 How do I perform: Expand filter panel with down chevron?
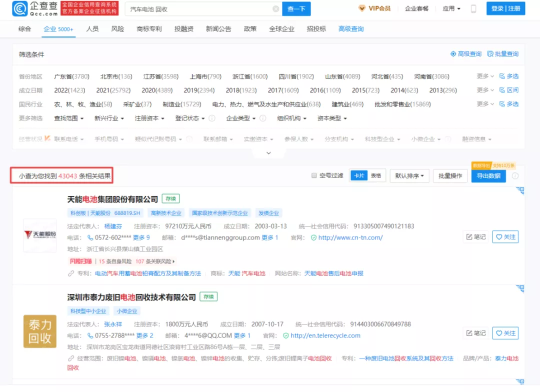[x=268, y=153]
